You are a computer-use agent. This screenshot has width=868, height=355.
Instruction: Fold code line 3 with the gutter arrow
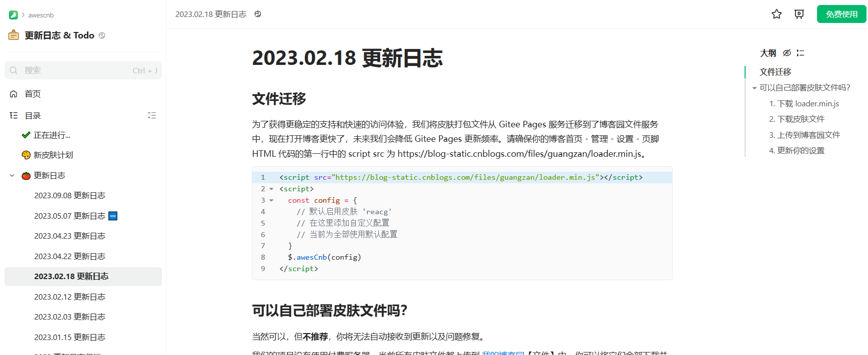pos(271,201)
